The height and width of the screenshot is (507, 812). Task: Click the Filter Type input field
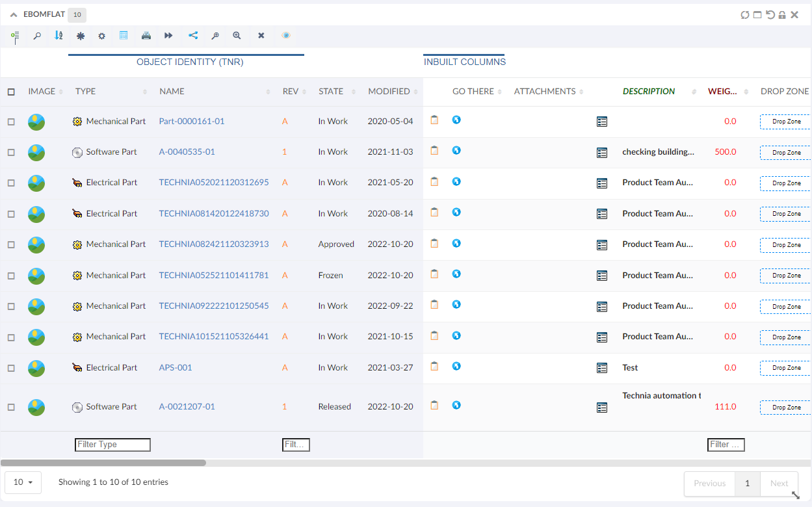coord(112,445)
